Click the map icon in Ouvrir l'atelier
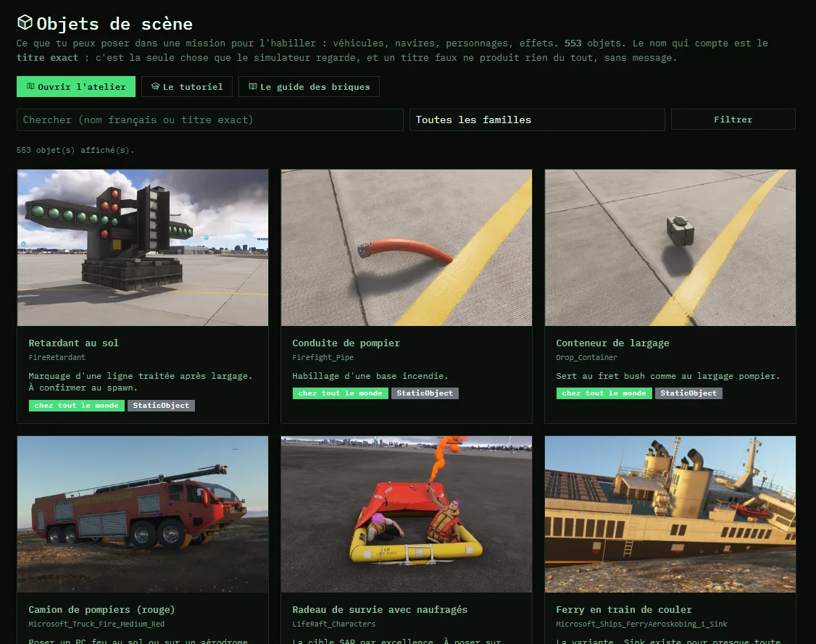The height and width of the screenshot is (644, 816). click(x=30, y=86)
